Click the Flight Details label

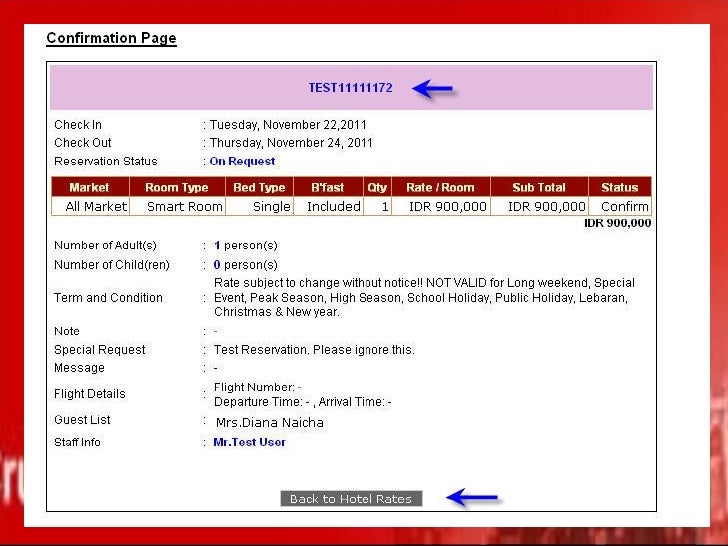click(90, 394)
